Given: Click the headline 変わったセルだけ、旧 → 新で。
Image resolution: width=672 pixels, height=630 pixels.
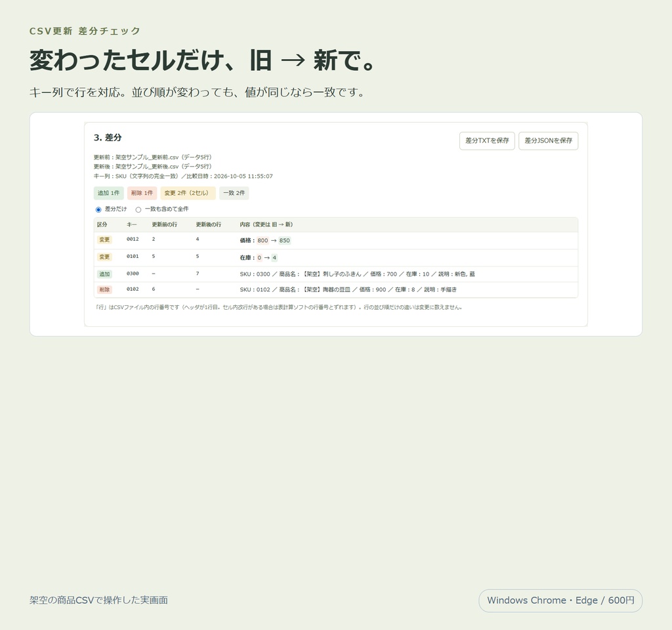Looking at the screenshot, I should [203, 60].
